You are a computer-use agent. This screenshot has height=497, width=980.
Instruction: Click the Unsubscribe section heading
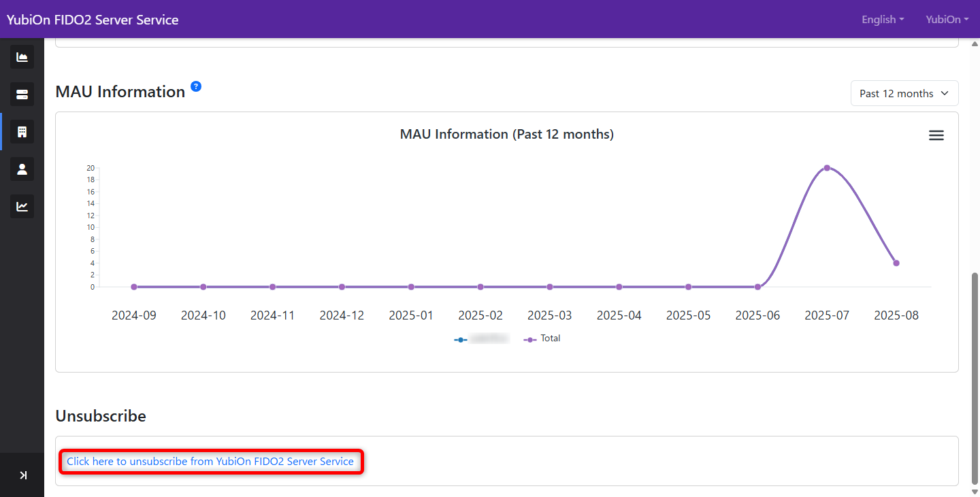(101, 416)
